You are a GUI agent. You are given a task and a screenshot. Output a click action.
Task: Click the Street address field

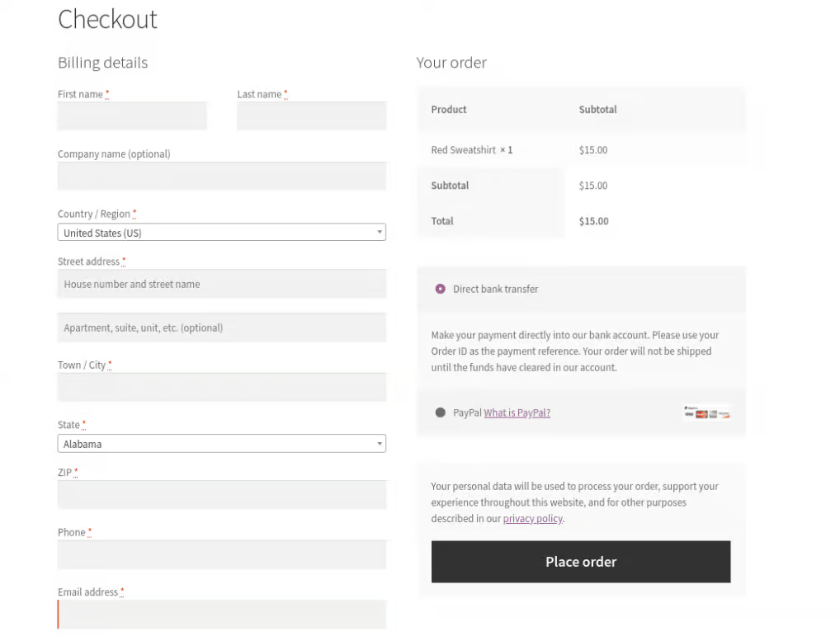(x=221, y=284)
